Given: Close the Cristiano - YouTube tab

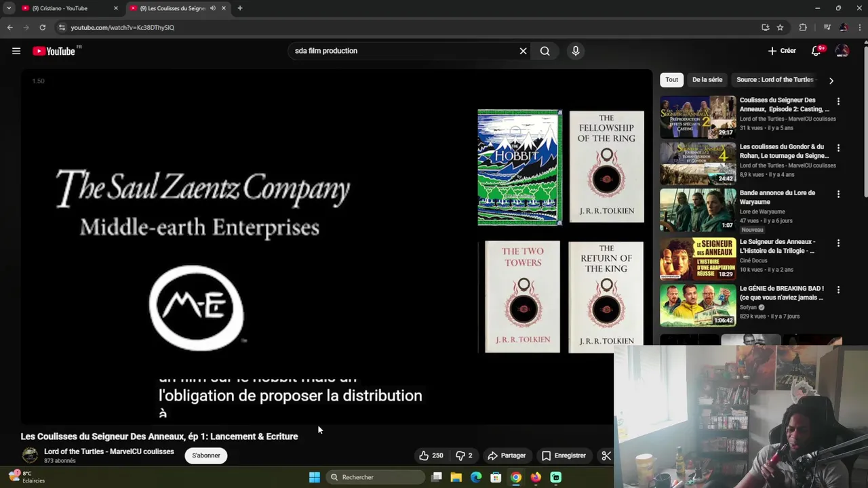Looking at the screenshot, I should 115,8.
